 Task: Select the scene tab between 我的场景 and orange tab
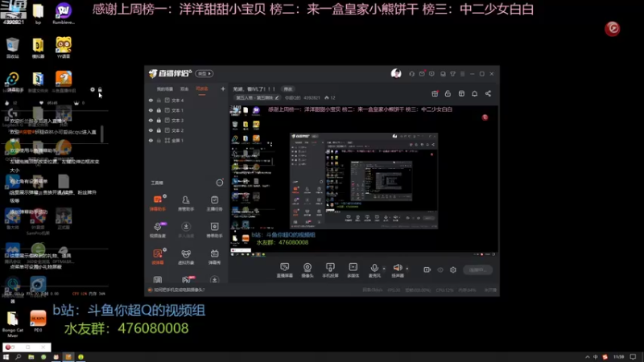tap(184, 88)
